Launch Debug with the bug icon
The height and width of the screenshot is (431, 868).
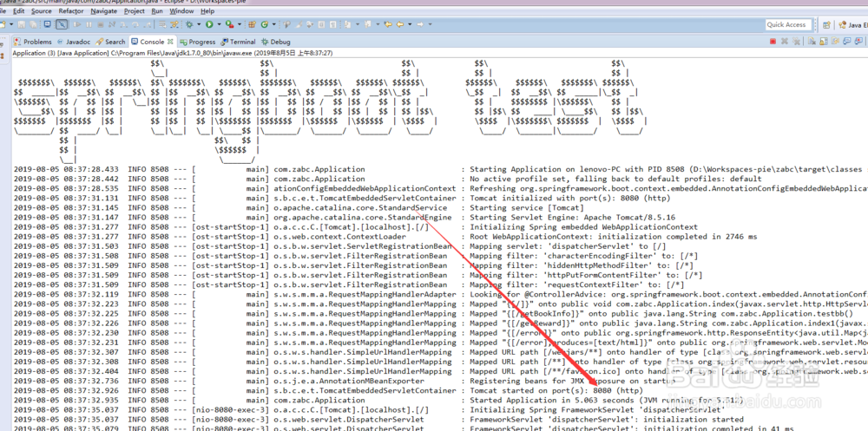point(189,24)
